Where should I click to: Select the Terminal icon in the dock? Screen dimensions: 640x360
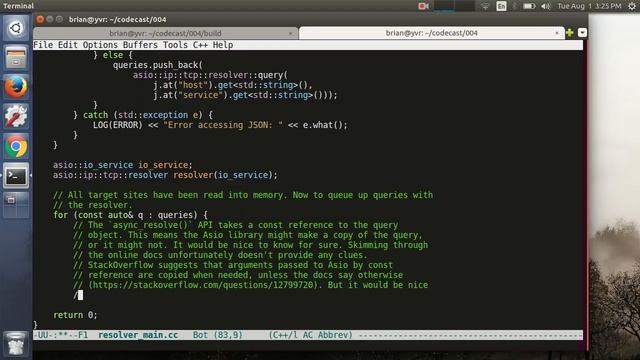coord(16,176)
